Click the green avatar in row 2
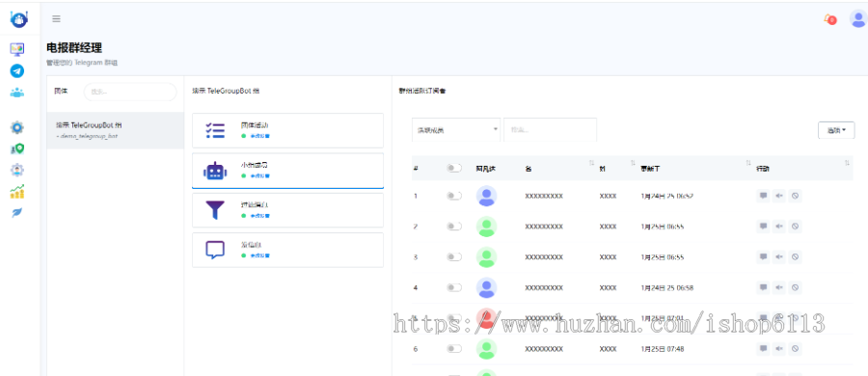 pyautogui.click(x=487, y=227)
